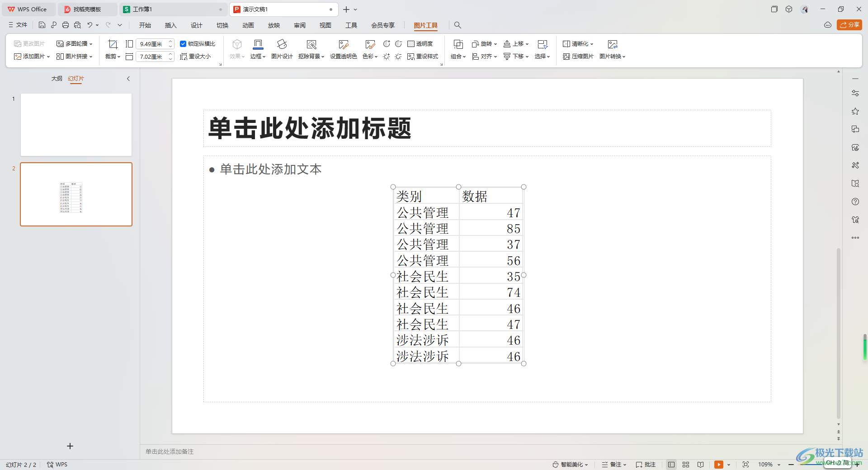Screen dimensions: 868x470
Task: Switch to the Insert (插入) ribbon tab
Action: tap(170, 25)
